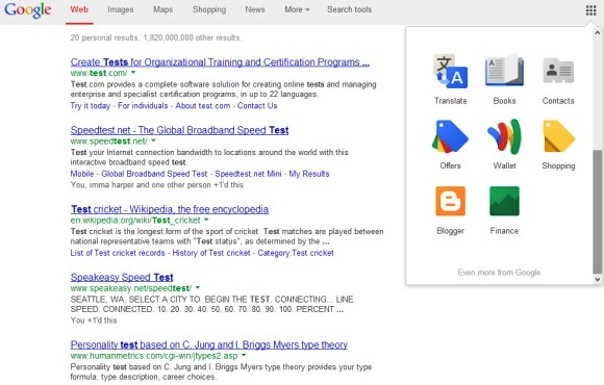Viewport: 604px width, 385px height.
Task: Click 'You +1'd this' under Speakeasy
Action: pos(94,320)
